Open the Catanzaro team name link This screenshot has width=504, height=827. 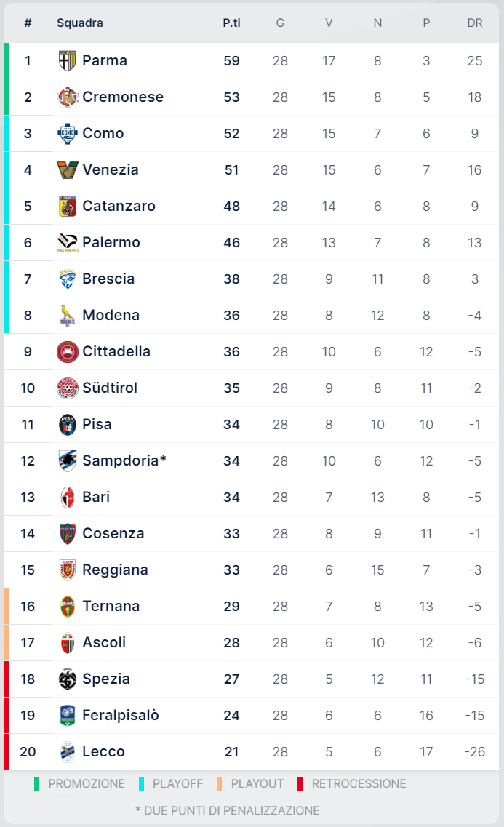119,206
